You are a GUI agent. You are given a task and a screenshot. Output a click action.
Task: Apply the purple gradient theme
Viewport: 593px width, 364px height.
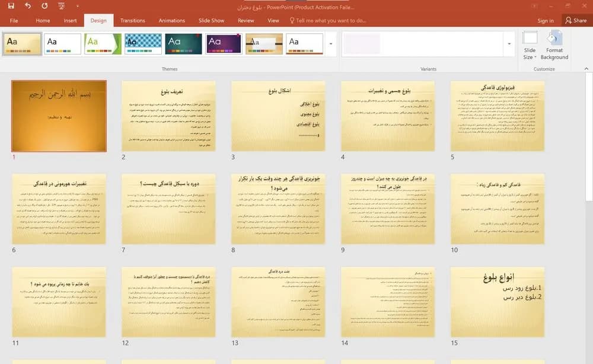[224, 44]
